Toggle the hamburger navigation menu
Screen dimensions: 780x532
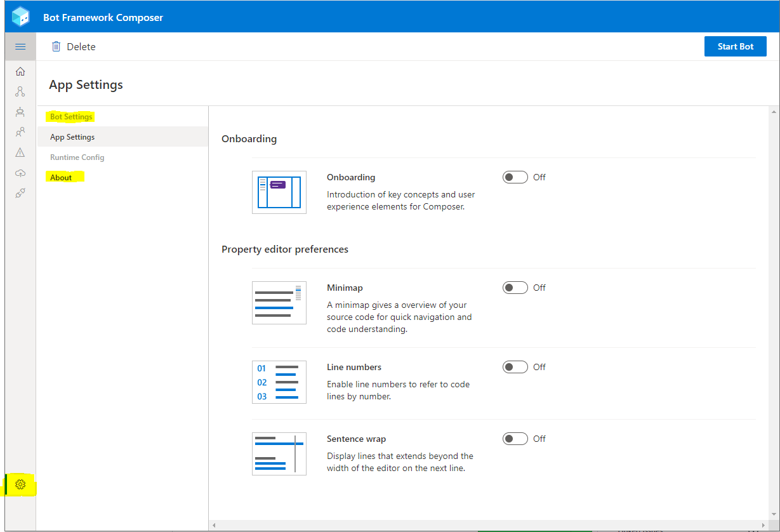coord(20,47)
